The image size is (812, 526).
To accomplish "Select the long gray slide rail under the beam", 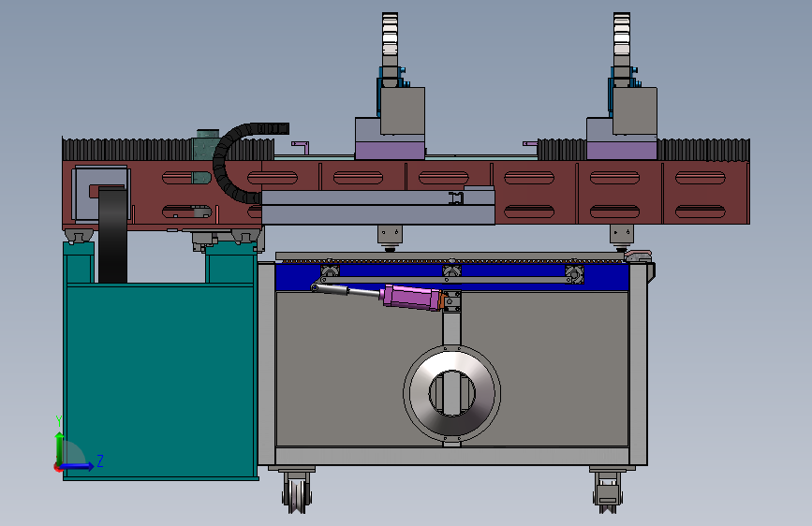I will (x=378, y=207).
